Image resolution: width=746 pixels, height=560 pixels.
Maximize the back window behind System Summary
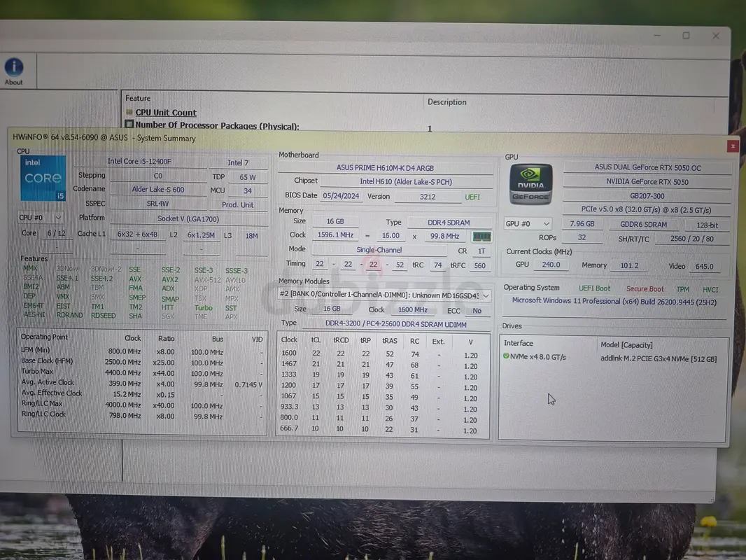[x=686, y=36]
